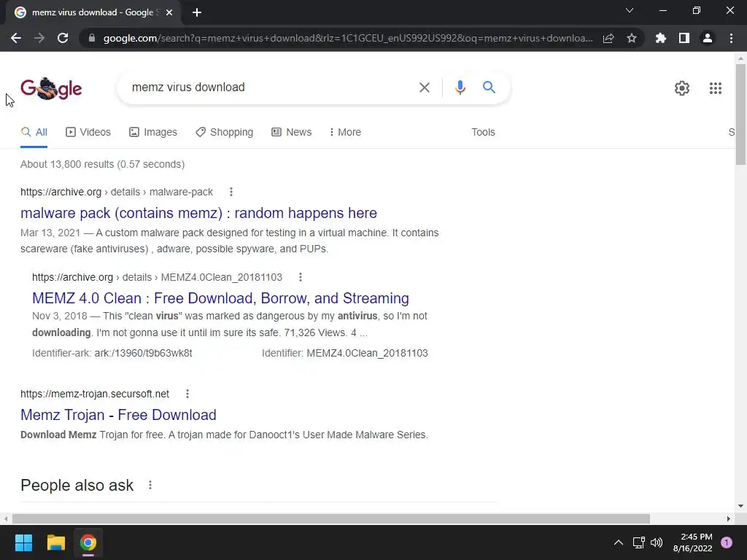The width and height of the screenshot is (747, 560).
Task: Open Google quick settings gear
Action: [682, 88]
